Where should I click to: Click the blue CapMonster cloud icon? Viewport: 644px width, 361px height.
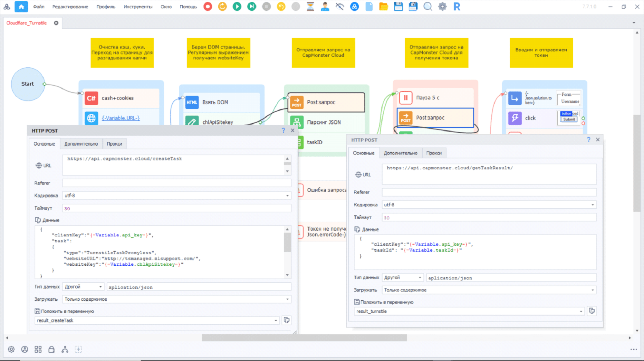(x=354, y=6)
